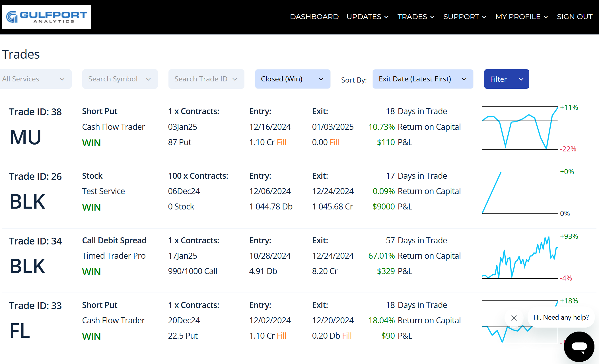Click the 'Trade ID: 38' label
Image resolution: width=599 pixels, height=364 pixels.
click(x=35, y=112)
